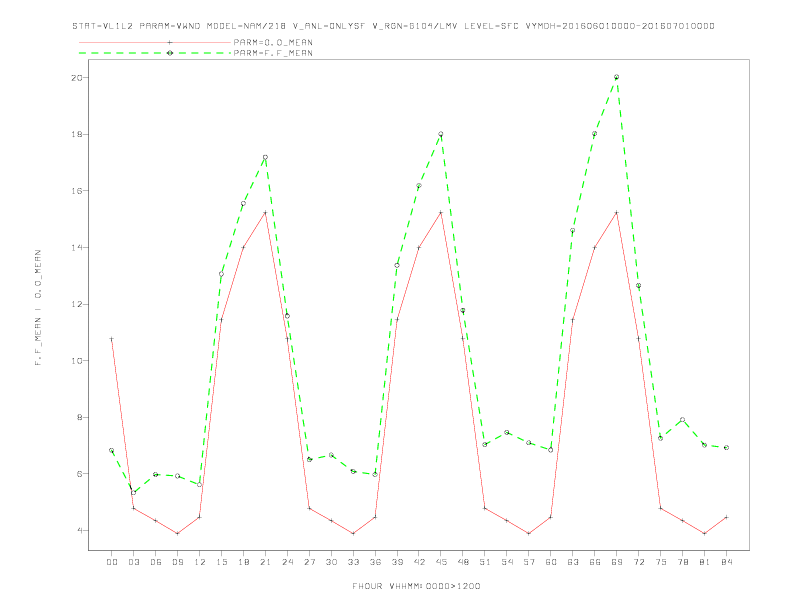This screenshot has height=612, width=792.
Task: Click x-axis tick label 69
Action: [x=617, y=562]
